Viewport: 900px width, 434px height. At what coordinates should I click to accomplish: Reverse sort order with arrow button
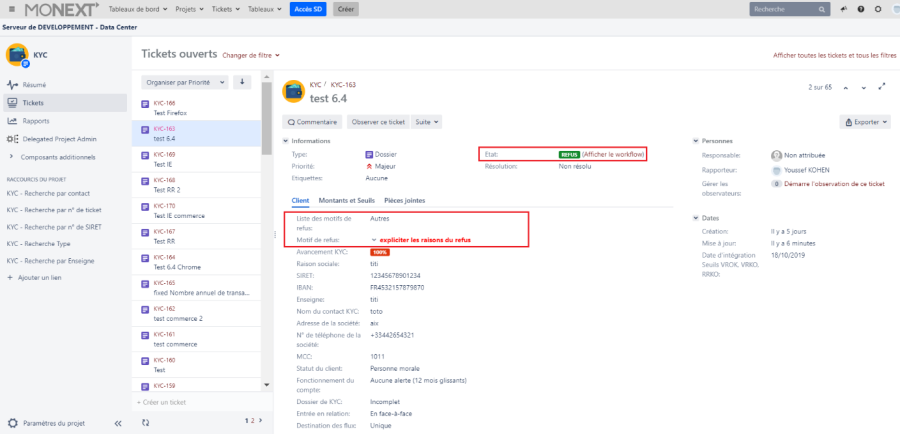click(x=241, y=82)
